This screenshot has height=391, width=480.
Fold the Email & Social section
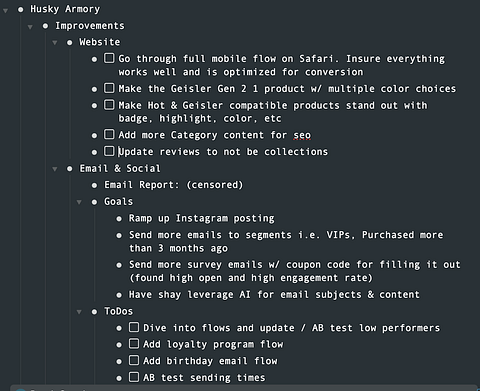pos(55,169)
